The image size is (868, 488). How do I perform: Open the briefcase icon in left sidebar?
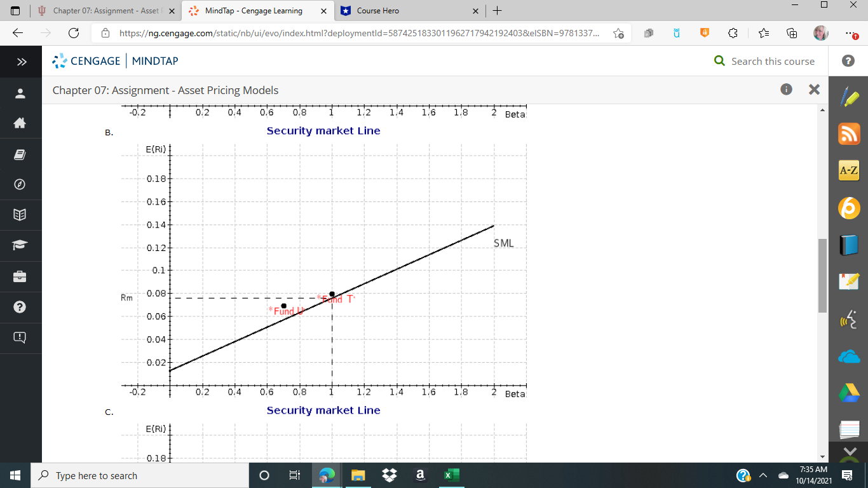pyautogui.click(x=20, y=276)
